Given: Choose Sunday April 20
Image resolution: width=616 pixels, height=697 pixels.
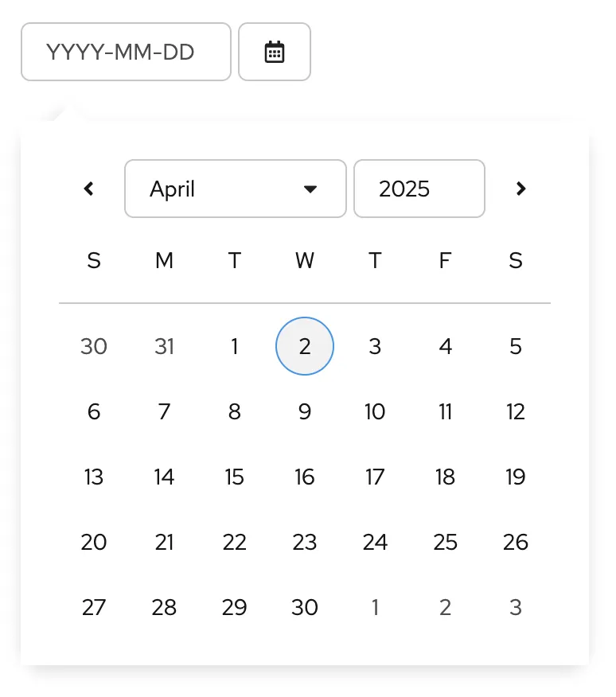Looking at the screenshot, I should pyautogui.click(x=94, y=543).
